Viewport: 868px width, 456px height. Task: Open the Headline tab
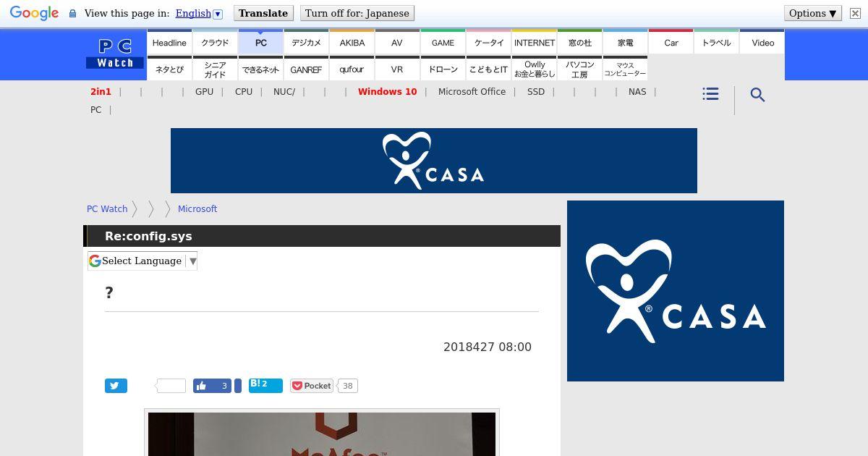[x=169, y=43]
